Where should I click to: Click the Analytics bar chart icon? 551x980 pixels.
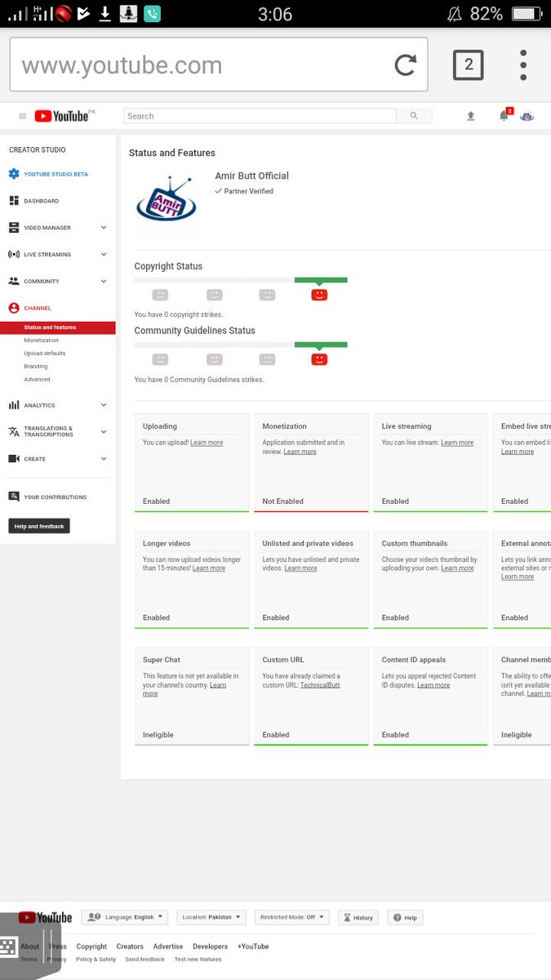(14, 405)
